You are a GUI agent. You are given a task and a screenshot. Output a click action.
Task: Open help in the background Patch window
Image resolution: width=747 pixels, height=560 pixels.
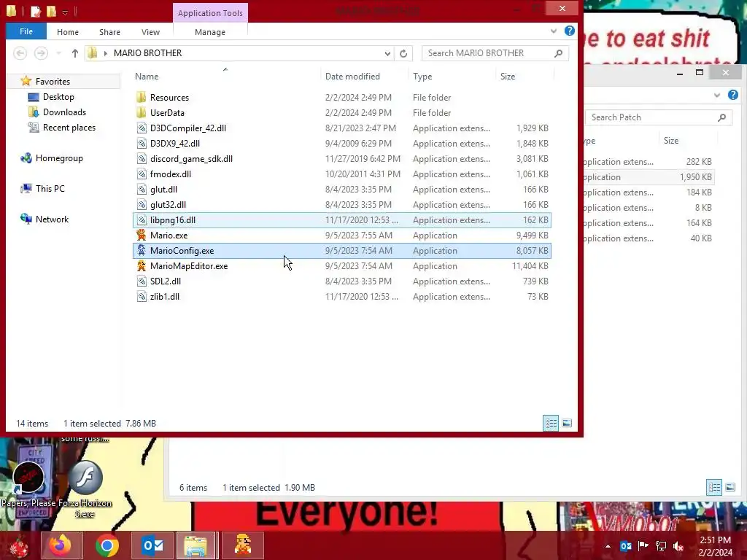732,95
